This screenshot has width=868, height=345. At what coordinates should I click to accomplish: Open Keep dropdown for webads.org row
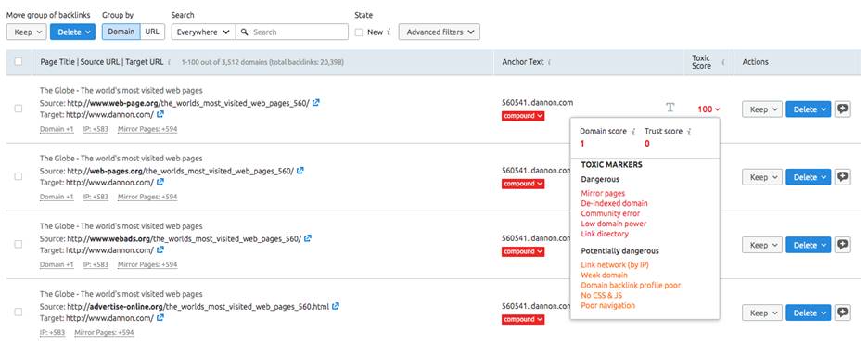tap(762, 245)
